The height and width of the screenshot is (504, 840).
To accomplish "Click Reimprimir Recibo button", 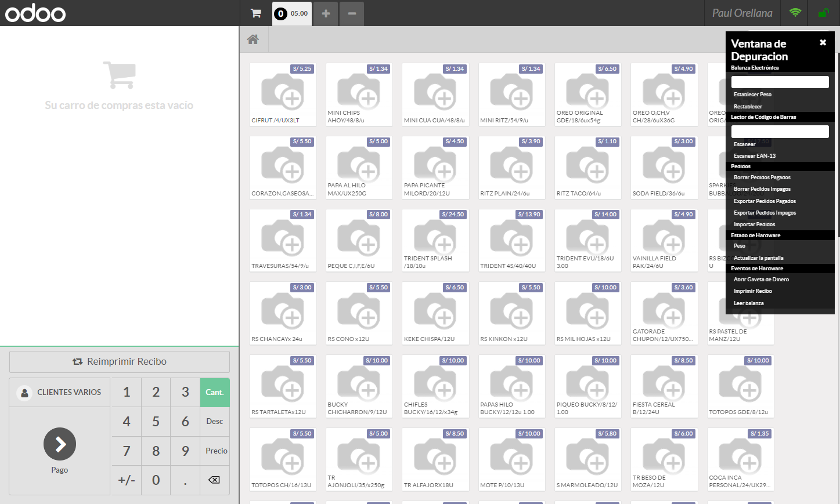I will click(x=120, y=361).
